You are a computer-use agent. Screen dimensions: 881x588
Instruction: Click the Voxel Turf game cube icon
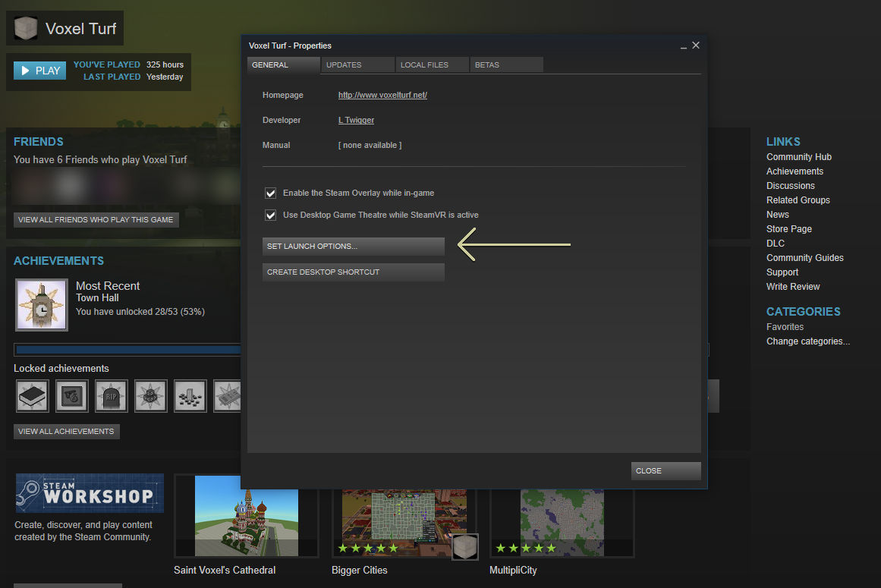pos(27,29)
